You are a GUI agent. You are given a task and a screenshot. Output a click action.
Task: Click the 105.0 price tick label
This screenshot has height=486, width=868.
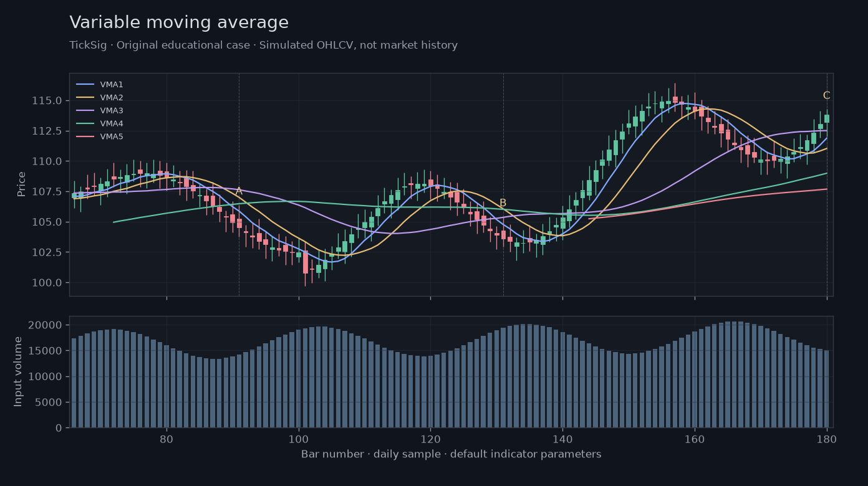click(46, 222)
